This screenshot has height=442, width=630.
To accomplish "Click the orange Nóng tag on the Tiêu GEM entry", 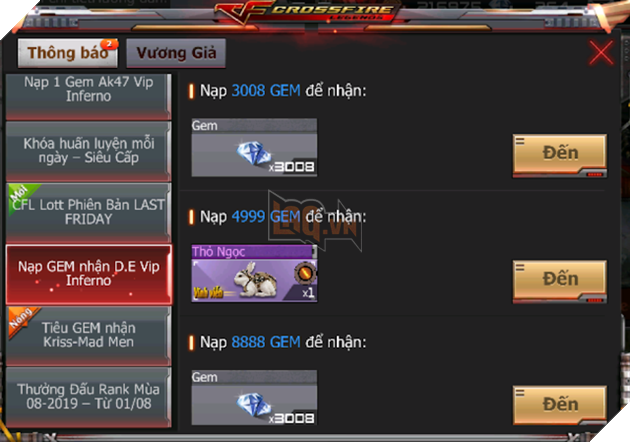I will pyautogui.click(x=21, y=319).
